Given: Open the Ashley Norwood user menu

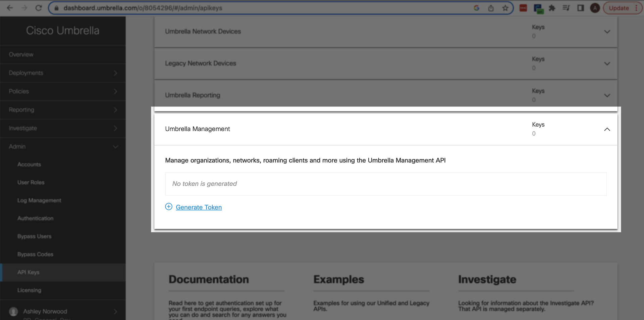Looking at the screenshot, I should [x=63, y=311].
